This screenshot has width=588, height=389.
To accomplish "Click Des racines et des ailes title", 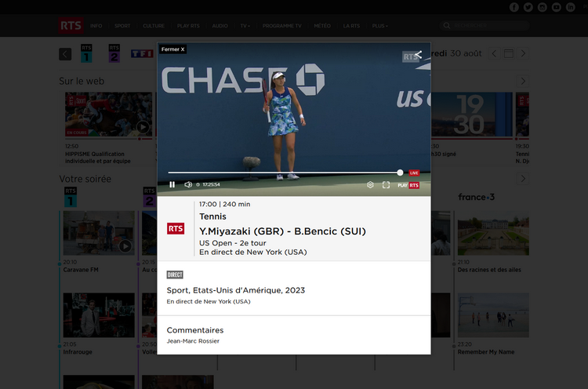I will (489, 270).
